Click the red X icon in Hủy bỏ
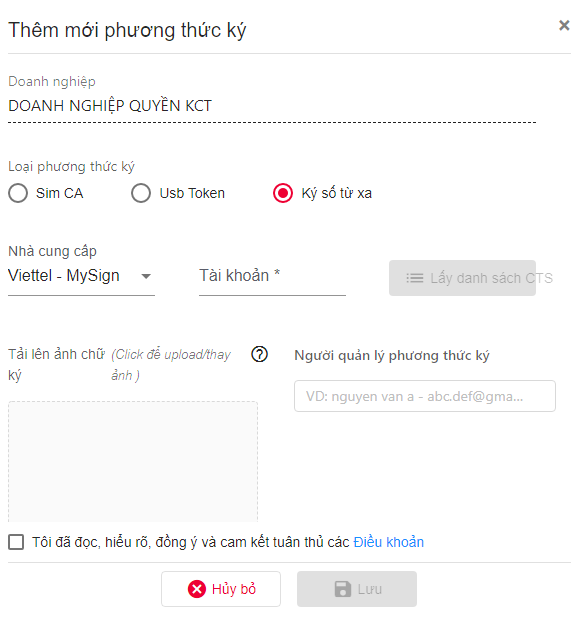The width and height of the screenshot is (574, 624). click(197, 589)
